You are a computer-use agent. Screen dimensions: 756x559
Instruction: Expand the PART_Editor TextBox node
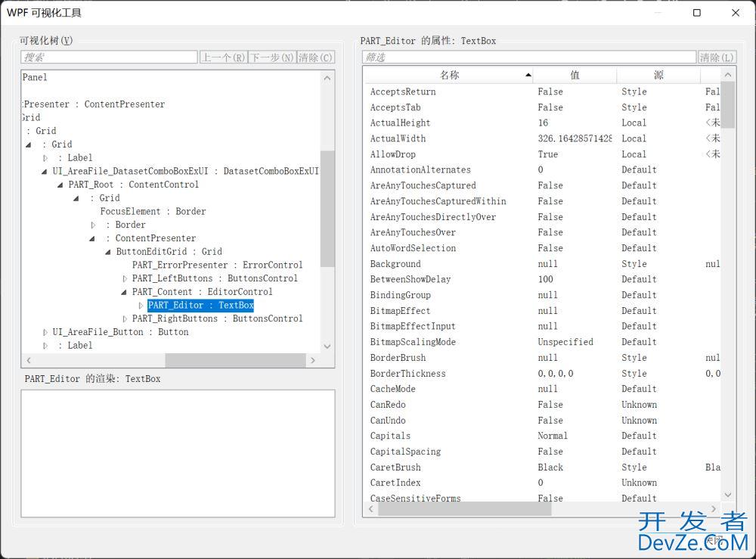(141, 306)
